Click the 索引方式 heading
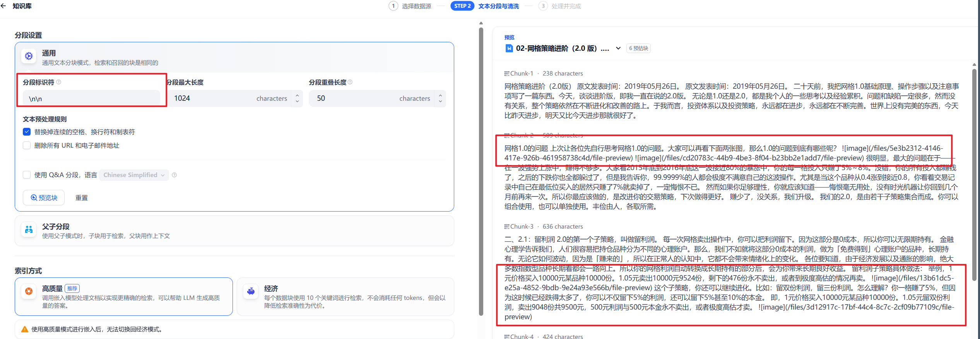This screenshot has height=339, width=980. pos(28,271)
